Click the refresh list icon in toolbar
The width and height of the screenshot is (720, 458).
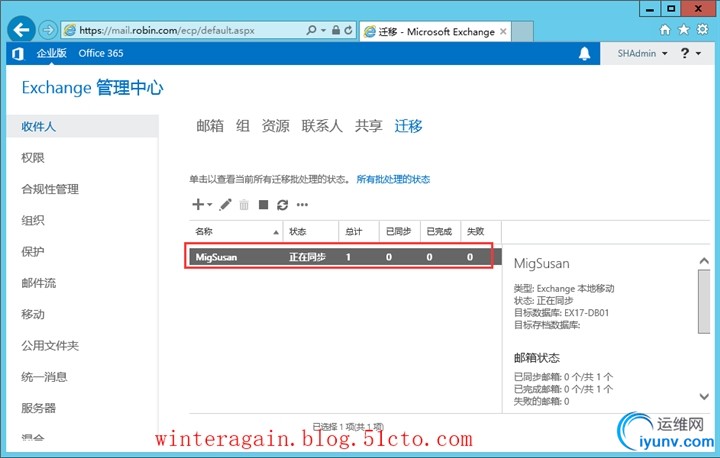click(282, 205)
